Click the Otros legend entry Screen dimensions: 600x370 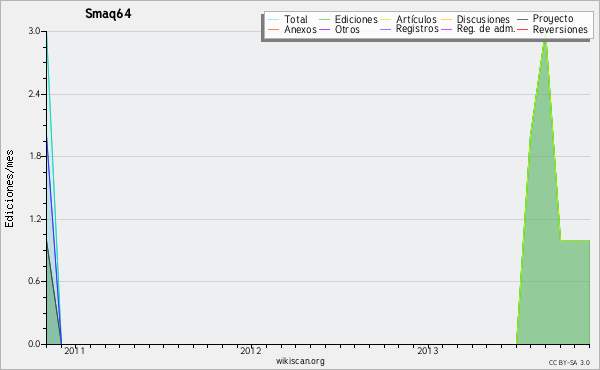(347, 29)
